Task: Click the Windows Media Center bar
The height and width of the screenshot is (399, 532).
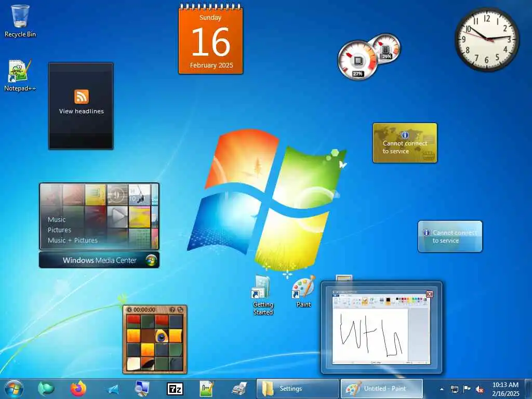Action: (99, 260)
